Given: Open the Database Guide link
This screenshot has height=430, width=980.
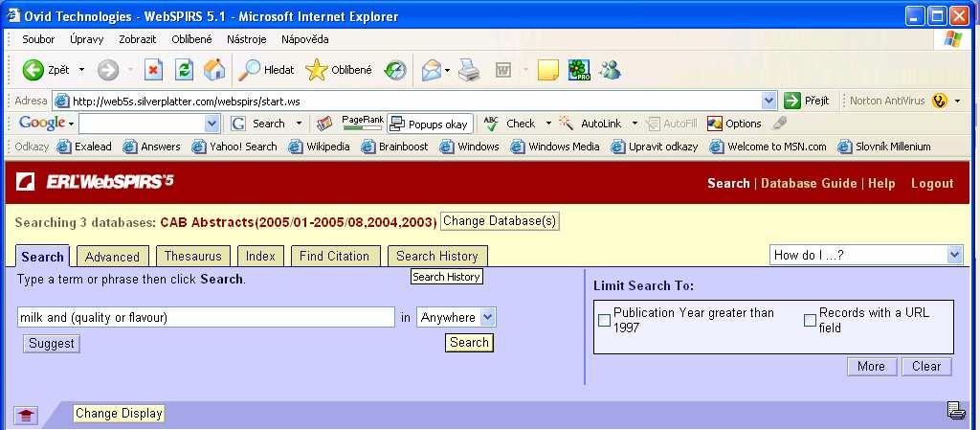Looking at the screenshot, I should tap(809, 183).
